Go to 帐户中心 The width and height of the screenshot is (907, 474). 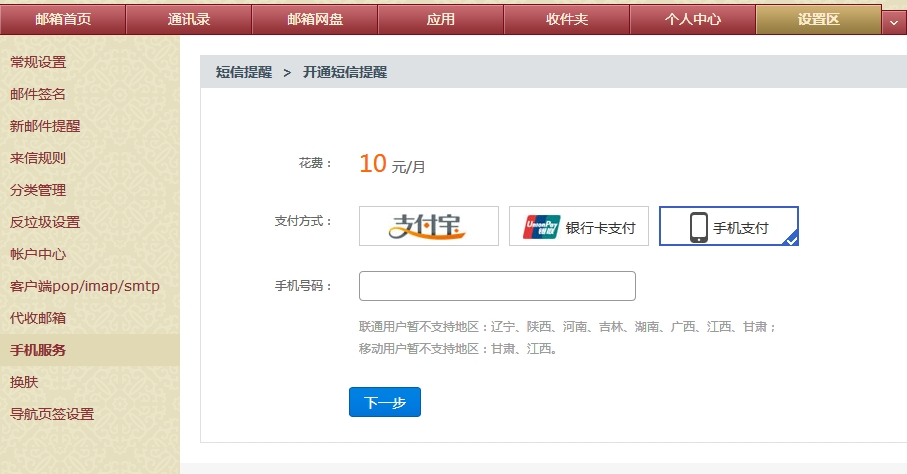[38, 253]
